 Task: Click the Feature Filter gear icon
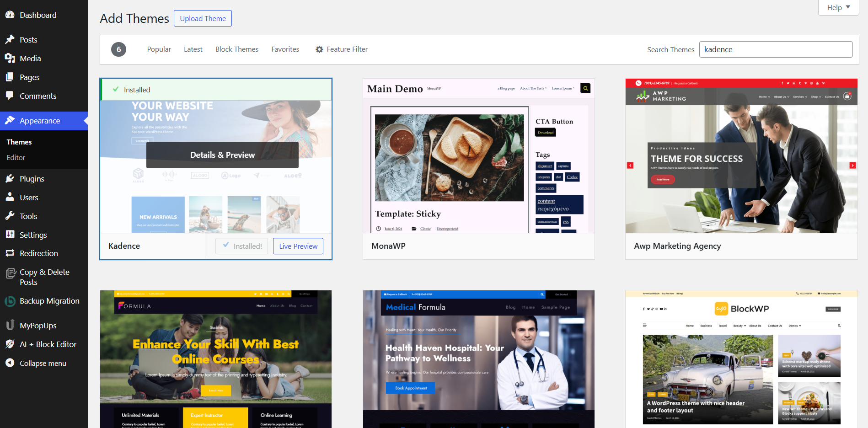pos(319,49)
